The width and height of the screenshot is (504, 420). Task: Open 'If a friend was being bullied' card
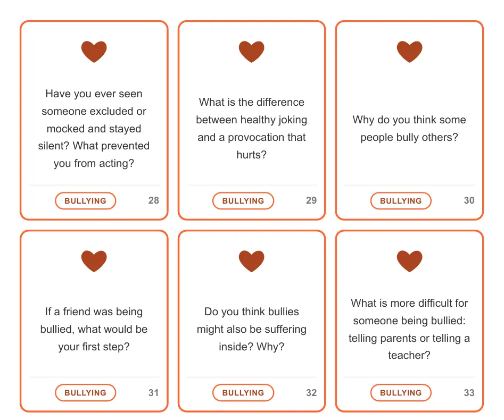94,329
